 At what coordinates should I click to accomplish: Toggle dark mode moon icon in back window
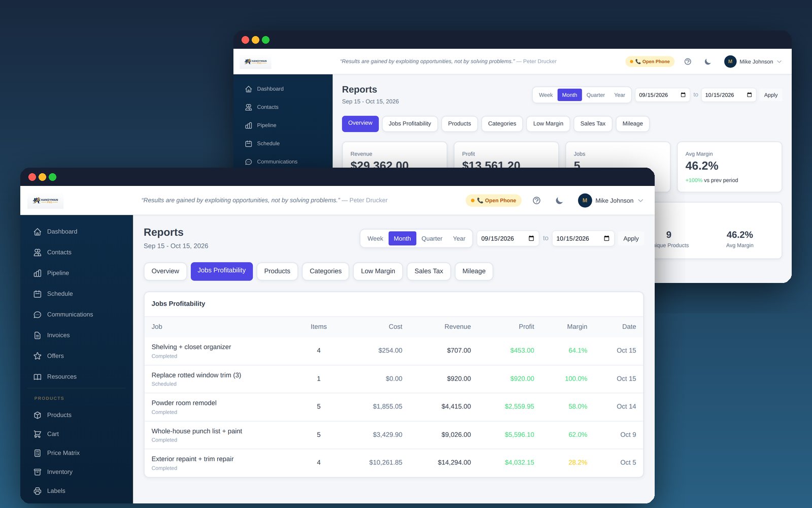[707, 61]
